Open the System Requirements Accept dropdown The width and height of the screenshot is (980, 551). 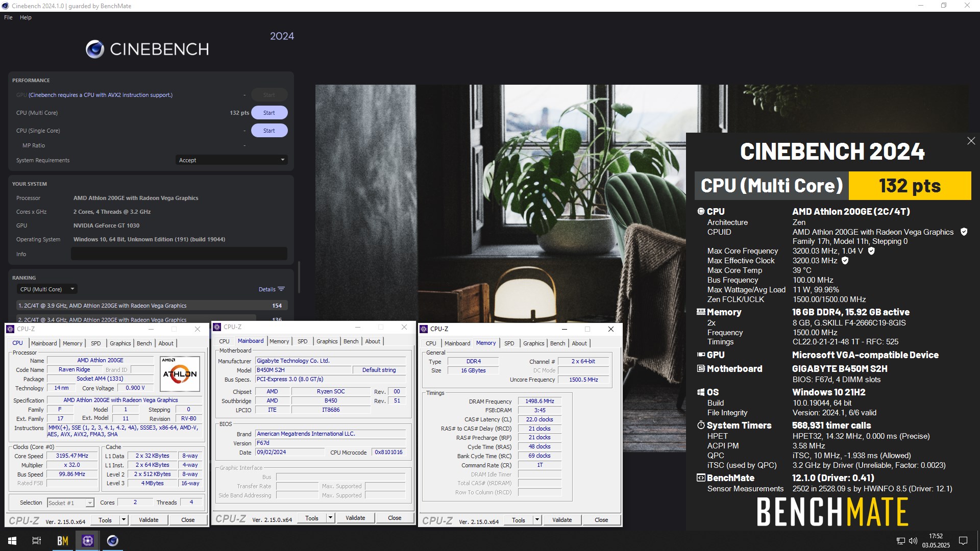click(x=231, y=160)
